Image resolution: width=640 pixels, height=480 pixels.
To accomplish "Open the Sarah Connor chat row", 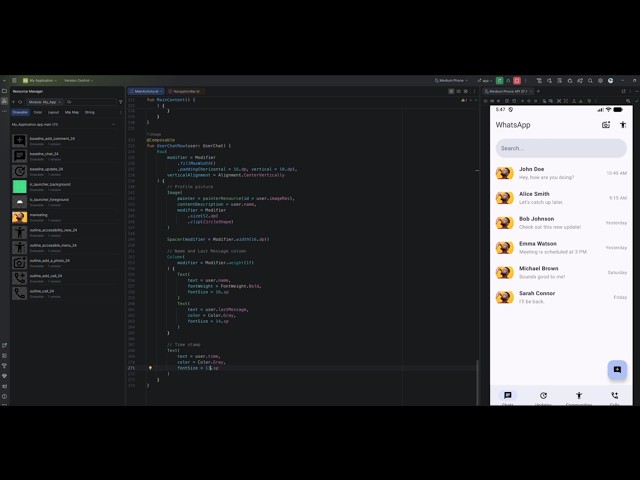I will tap(561, 297).
